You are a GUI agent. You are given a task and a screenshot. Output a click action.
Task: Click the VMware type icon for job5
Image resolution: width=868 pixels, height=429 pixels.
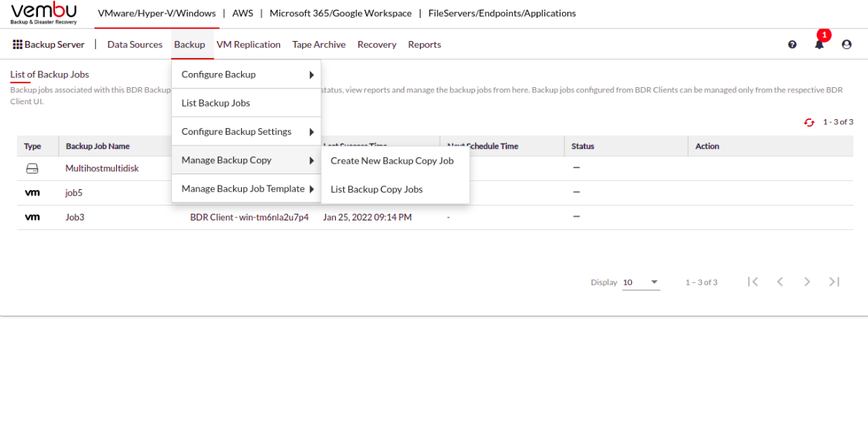[32, 193]
